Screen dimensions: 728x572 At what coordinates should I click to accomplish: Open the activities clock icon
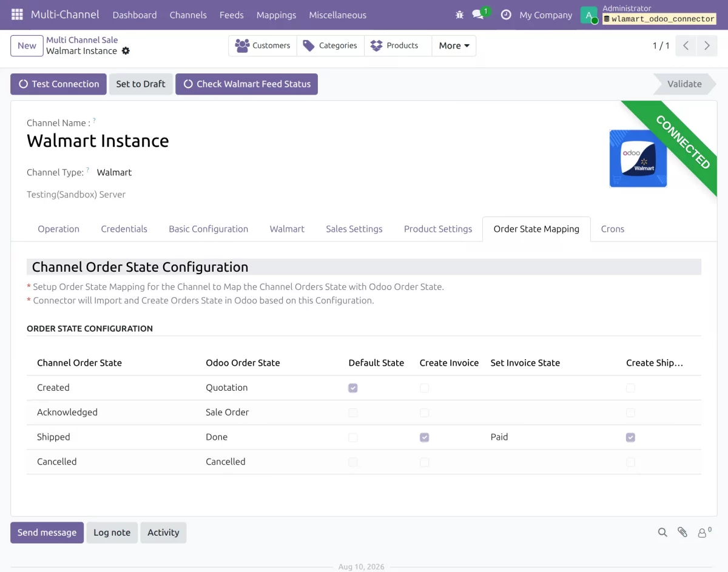click(x=506, y=15)
